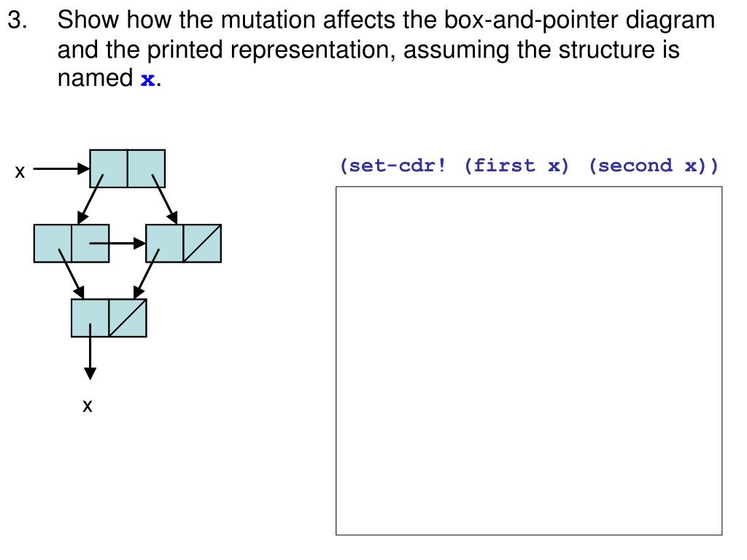Viewport: 747px width, 560px height.
Task: Select the left cell of the bottom pair
Action: point(90,318)
